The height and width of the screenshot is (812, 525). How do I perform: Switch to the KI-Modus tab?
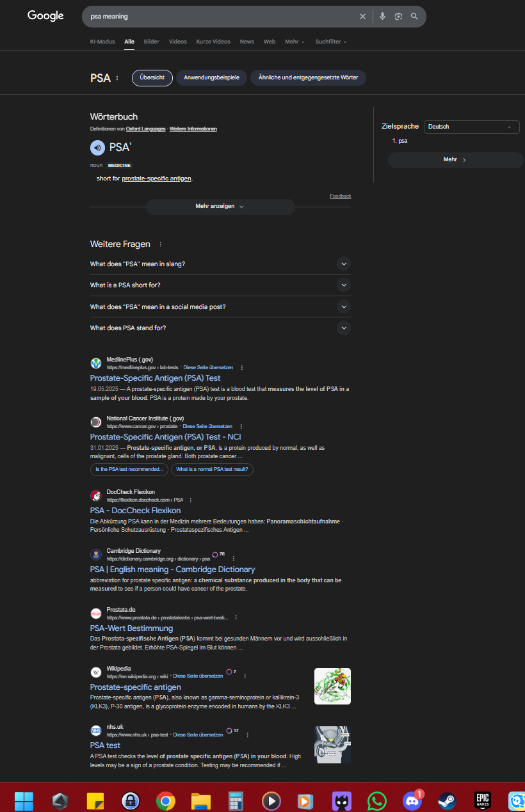[102, 42]
